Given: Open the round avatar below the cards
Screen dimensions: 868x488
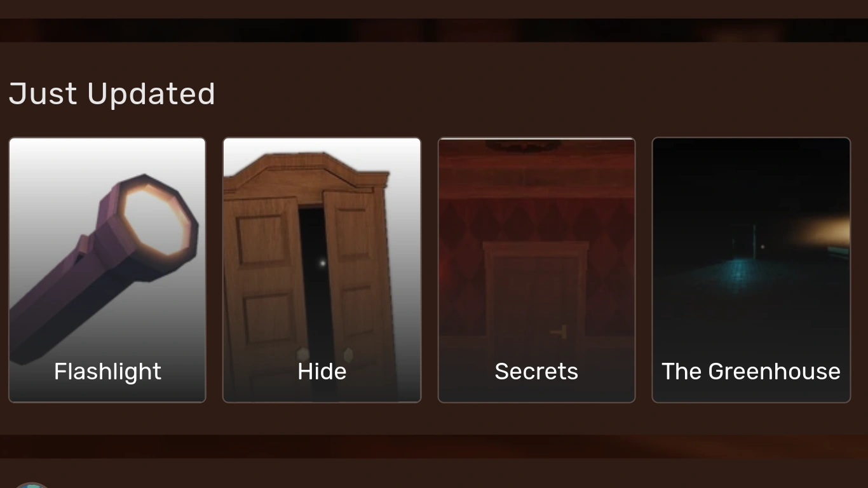Looking at the screenshot, I should point(32,485).
